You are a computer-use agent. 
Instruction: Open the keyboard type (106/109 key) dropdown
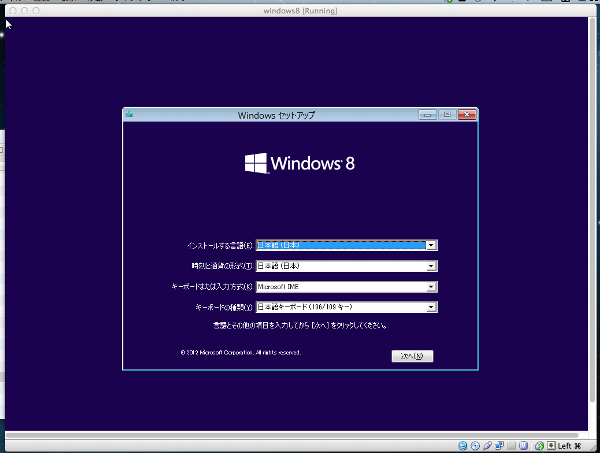click(x=431, y=307)
